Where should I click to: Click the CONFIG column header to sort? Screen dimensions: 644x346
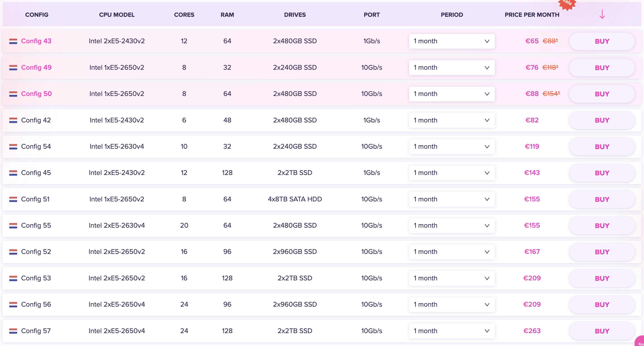pyautogui.click(x=36, y=15)
